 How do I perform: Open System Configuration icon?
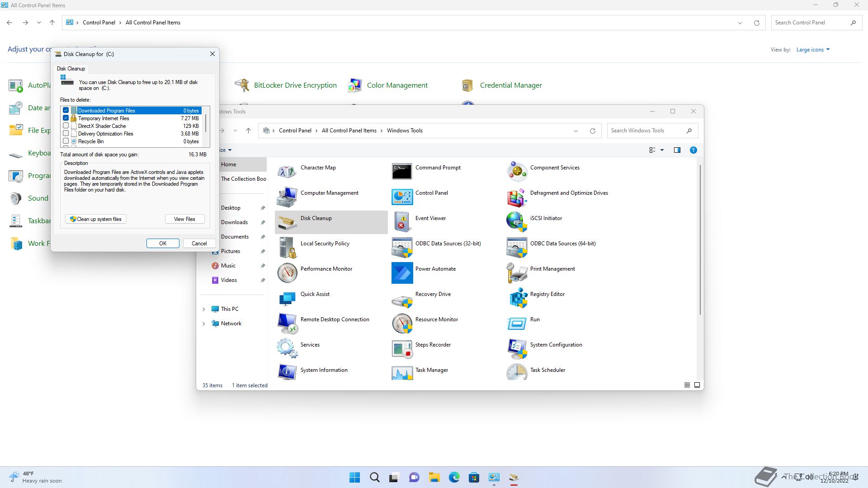(517, 348)
